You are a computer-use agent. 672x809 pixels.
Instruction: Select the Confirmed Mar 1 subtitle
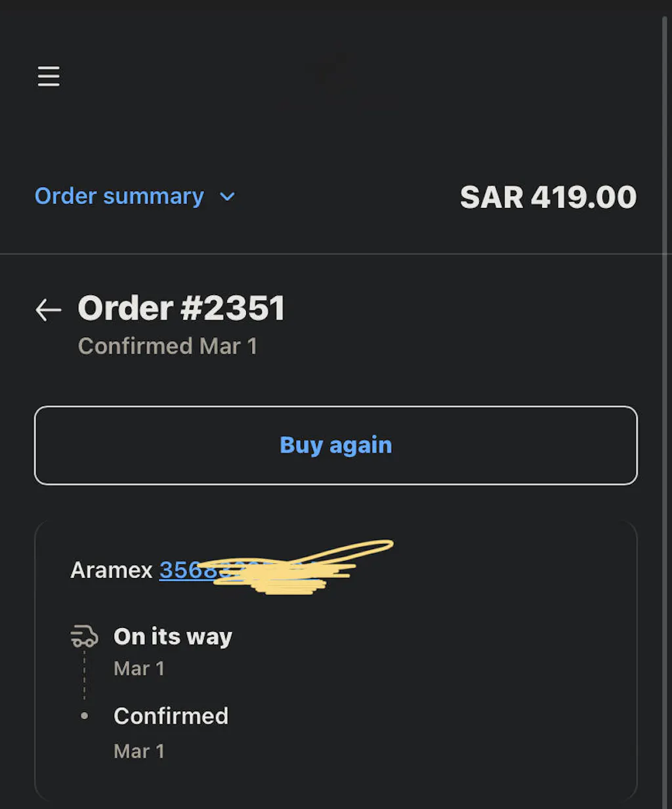click(x=167, y=346)
